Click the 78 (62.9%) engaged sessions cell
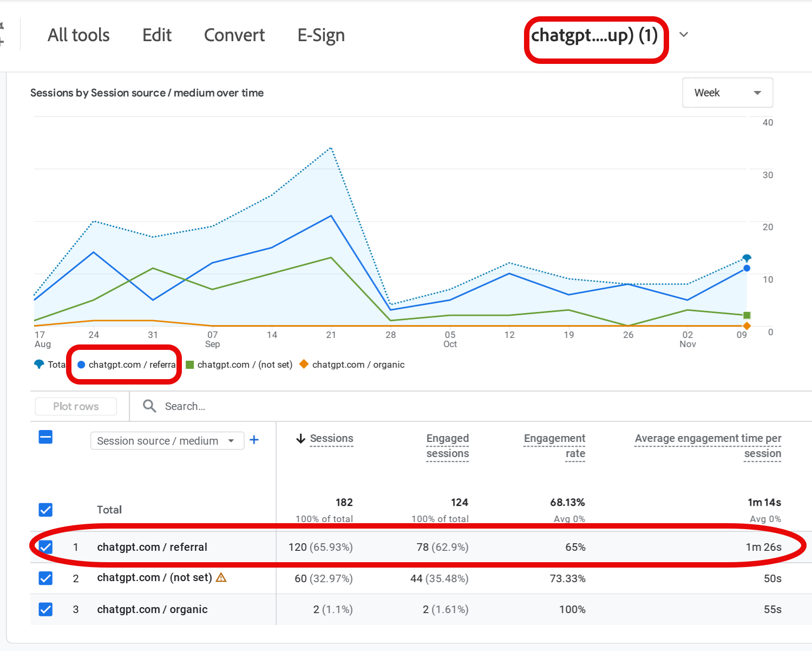Screen dimensions: 812x651 [442, 547]
